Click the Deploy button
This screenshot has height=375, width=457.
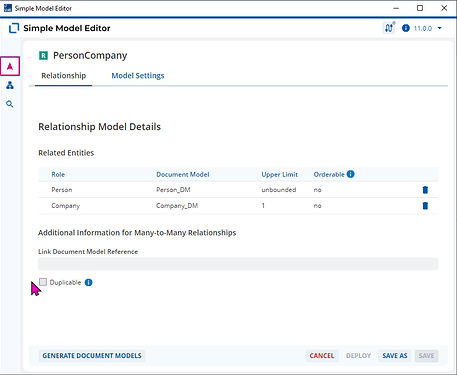click(358, 356)
